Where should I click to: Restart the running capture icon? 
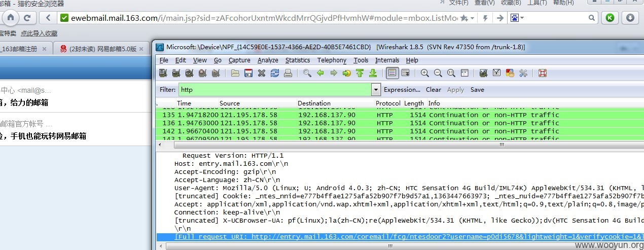click(216, 73)
